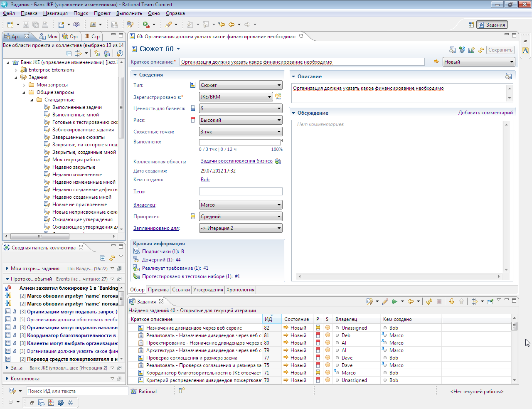This screenshot has height=409, width=532.
Task: Click the New item toolbar icon
Action: coord(10,25)
